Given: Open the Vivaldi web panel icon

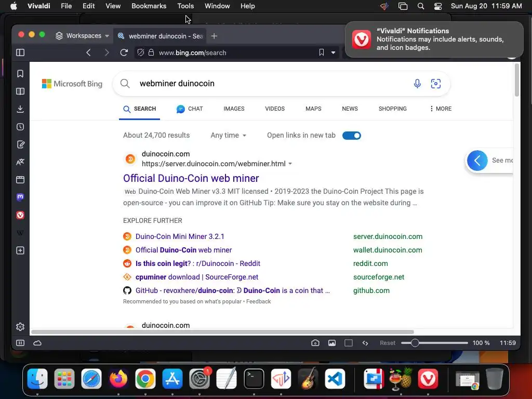Looking at the screenshot, I should (20, 215).
